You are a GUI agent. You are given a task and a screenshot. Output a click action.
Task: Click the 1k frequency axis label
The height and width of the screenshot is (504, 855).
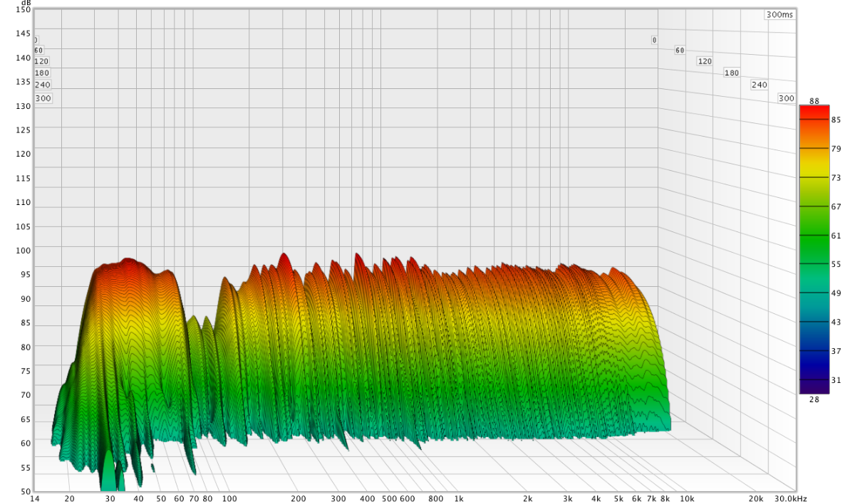pyautogui.click(x=459, y=499)
